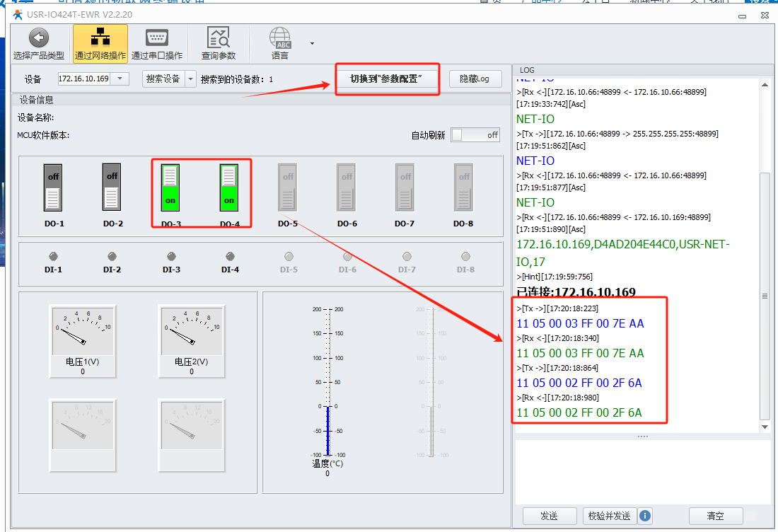Switch to parameter configuration view

pyautogui.click(x=387, y=79)
